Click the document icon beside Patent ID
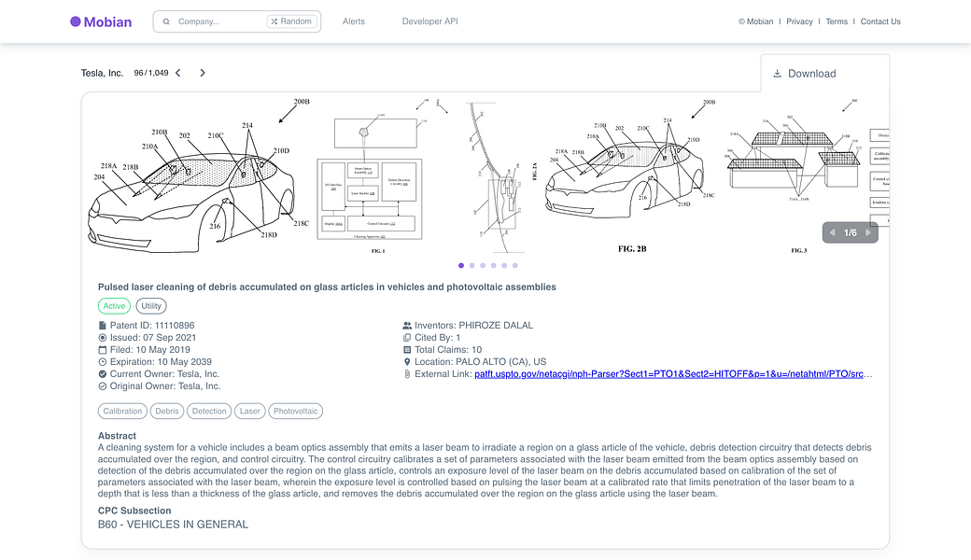971x560 pixels. click(103, 325)
